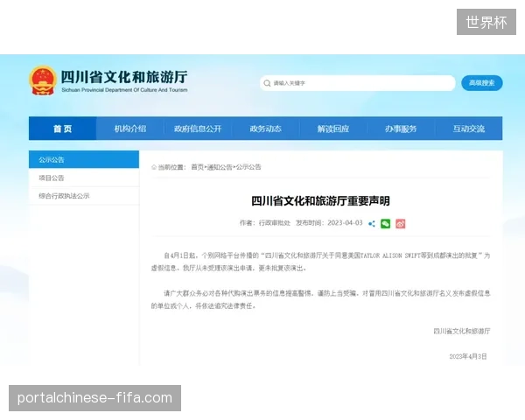Select 公示公告 in the sidebar
525x420 pixels.
(84, 160)
